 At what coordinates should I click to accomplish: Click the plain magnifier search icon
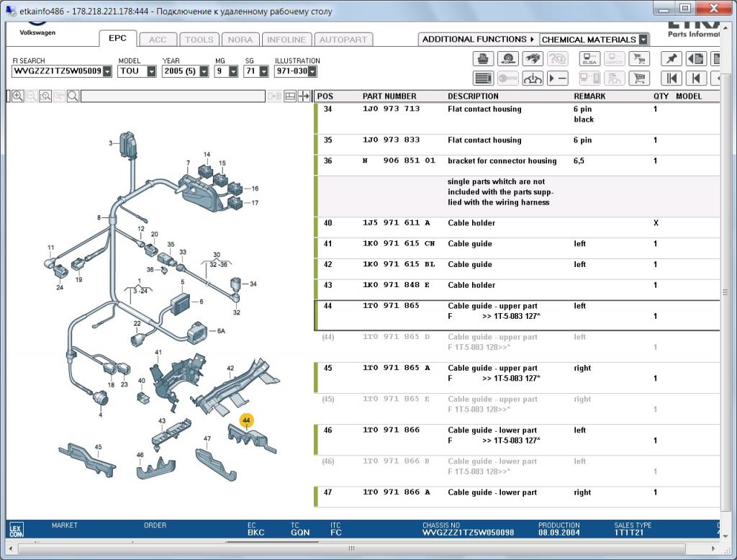pos(73,96)
